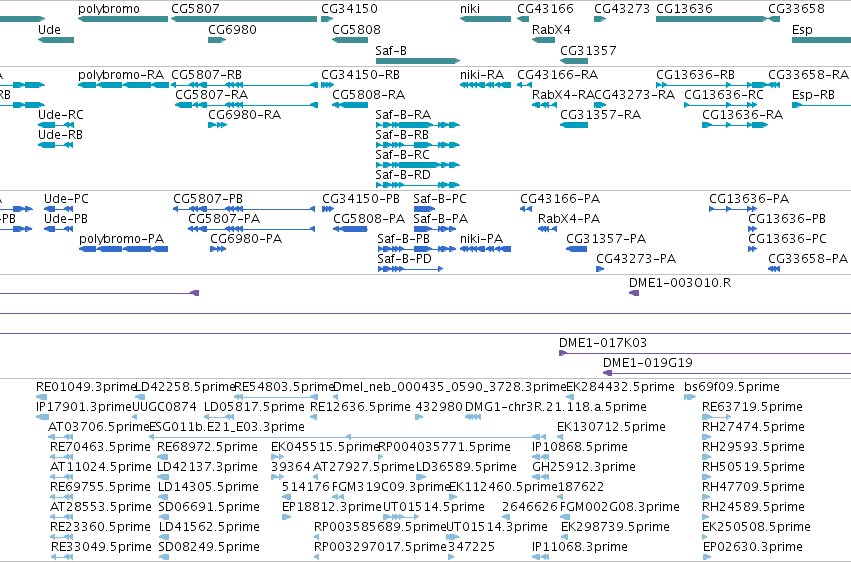Click the 'CG13636-RB' transcript label
Image resolution: width=851 pixels, height=562 pixels.
(x=695, y=74)
